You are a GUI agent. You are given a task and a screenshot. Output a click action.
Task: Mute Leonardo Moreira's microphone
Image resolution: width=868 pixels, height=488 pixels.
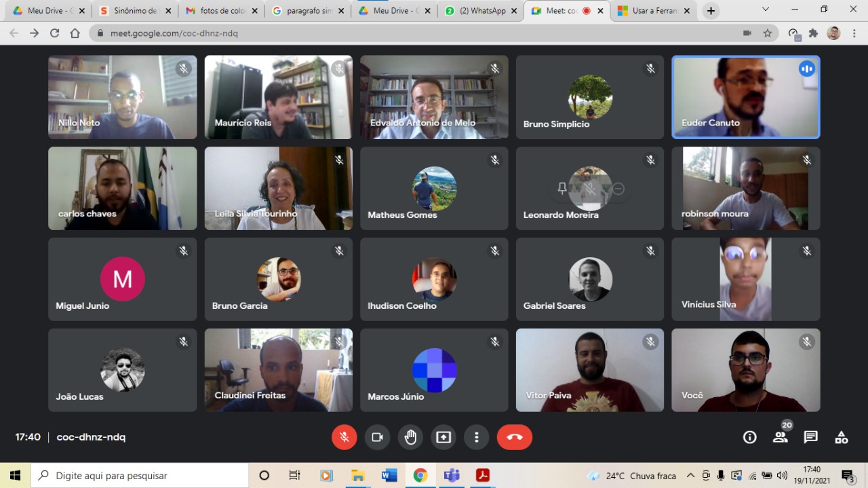(x=590, y=189)
